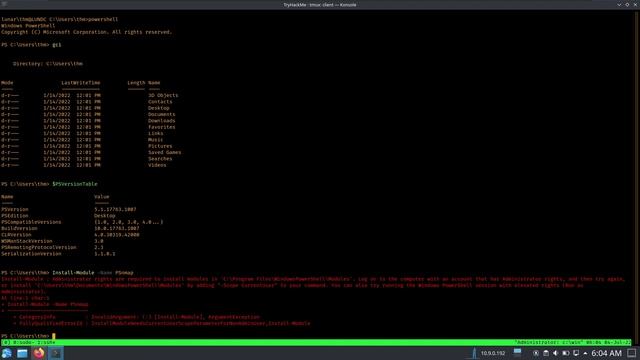Maximize the Konsole window
This screenshot has height=360, width=640.
pyautogui.click(x=627, y=5)
